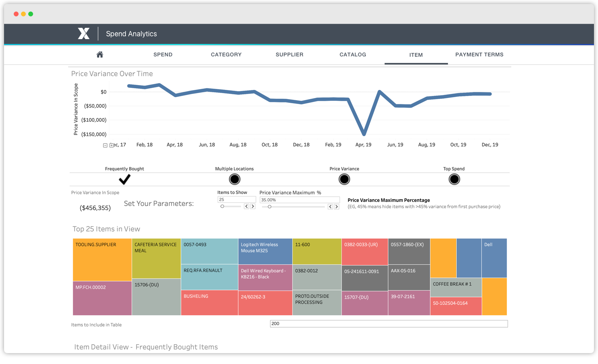Screen dimensions: 598x364
Task: Select the 0057-0493 treemap tile
Action: (209, 251)
